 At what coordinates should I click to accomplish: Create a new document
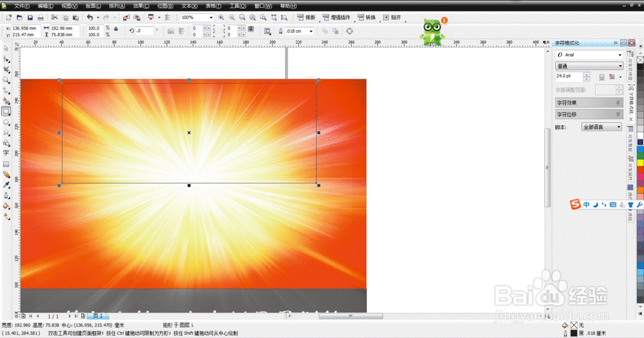pos(8,17)
